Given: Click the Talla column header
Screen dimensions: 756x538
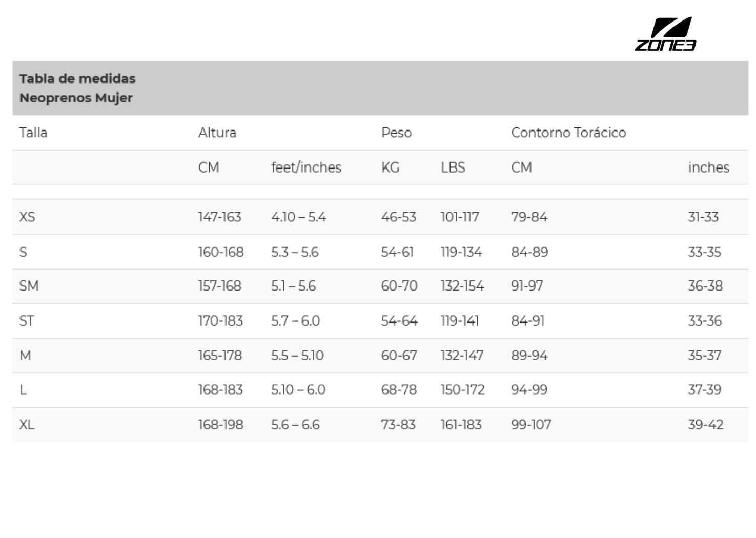Looking at the screenshot, I should [33, 133].
